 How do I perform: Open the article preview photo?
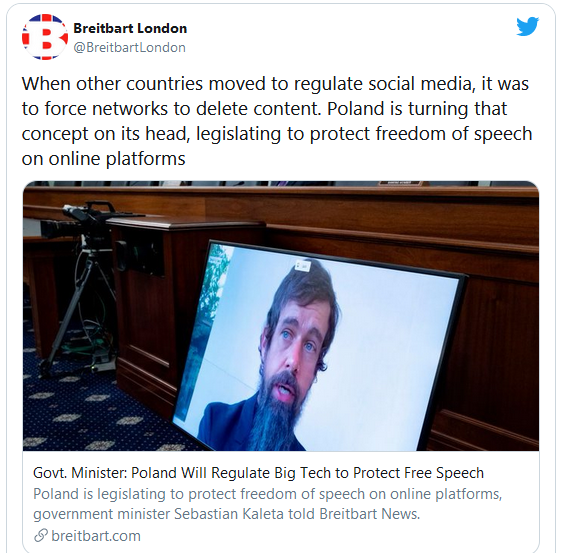click(x=281, y=316)
